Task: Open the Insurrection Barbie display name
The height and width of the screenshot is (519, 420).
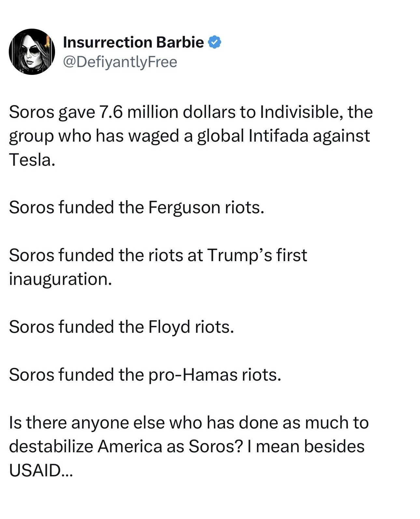Action: (133, 42)
